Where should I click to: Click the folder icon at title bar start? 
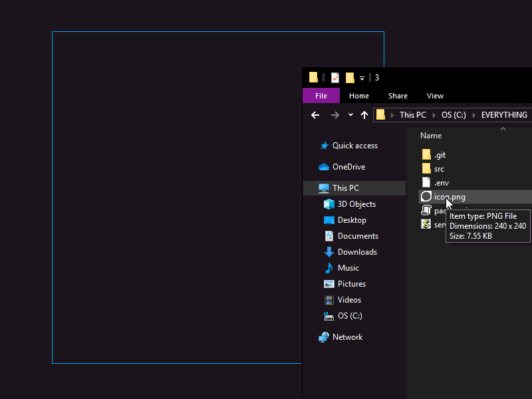(313, 77)
